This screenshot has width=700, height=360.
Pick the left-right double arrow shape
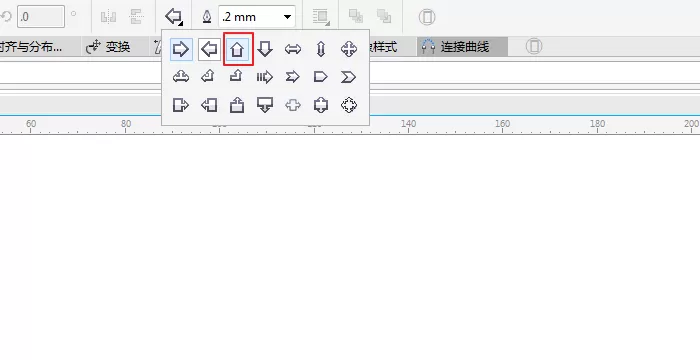point(293,49)
